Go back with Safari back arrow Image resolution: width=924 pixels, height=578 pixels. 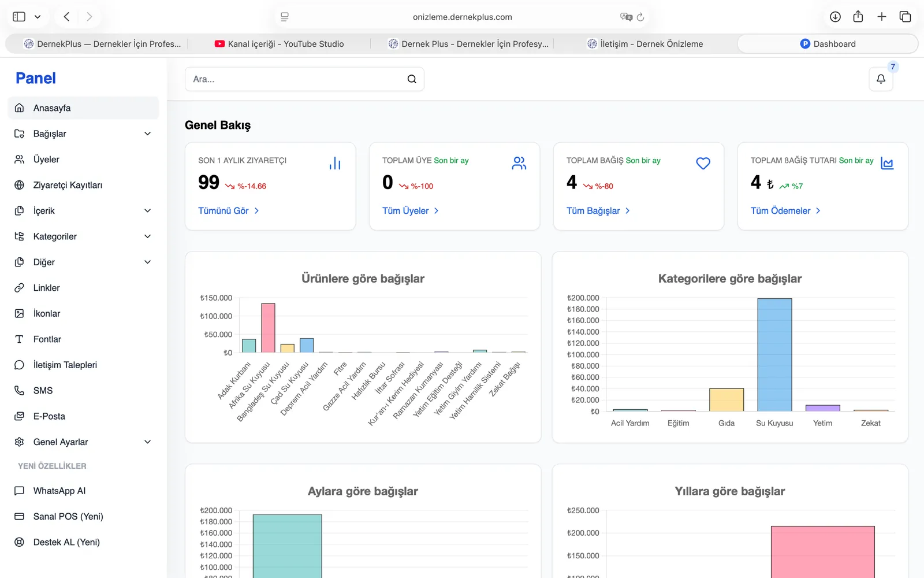tap(67, 17)
